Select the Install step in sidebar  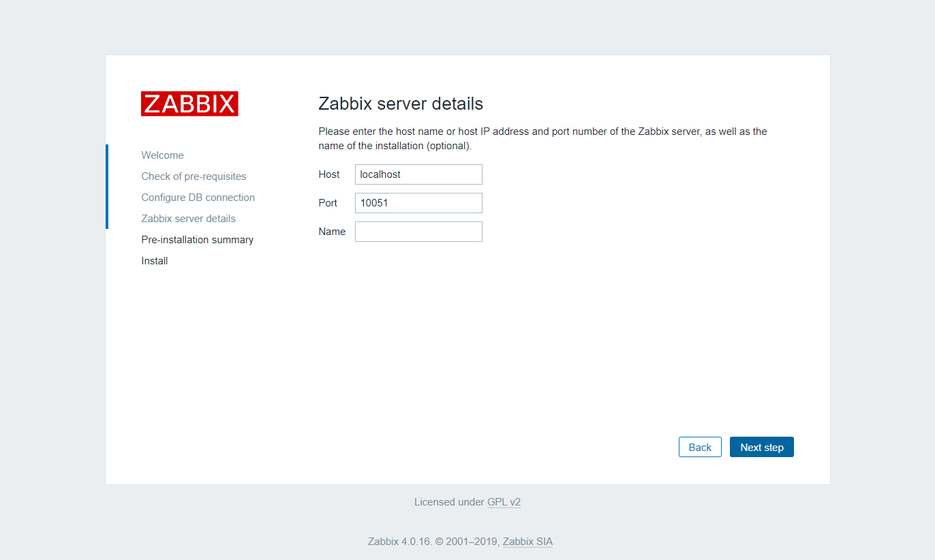[155, 261]
